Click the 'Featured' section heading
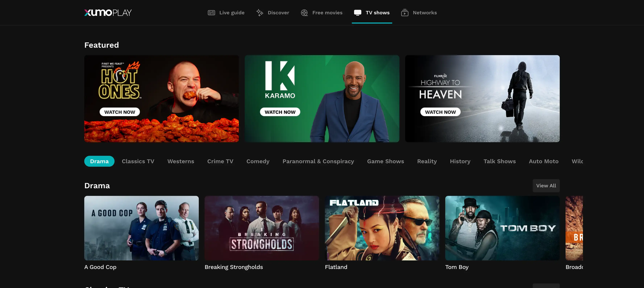Screen dimensions: 644x288 pos(101,45)
